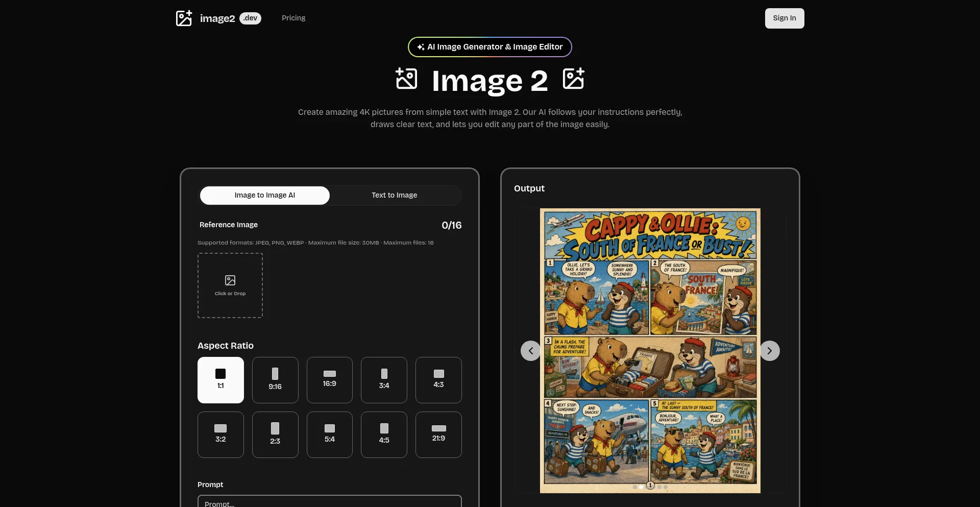Show the next output image
This screenshot has height=507, width=980.
pyautogui.click(x=770, y=351)
